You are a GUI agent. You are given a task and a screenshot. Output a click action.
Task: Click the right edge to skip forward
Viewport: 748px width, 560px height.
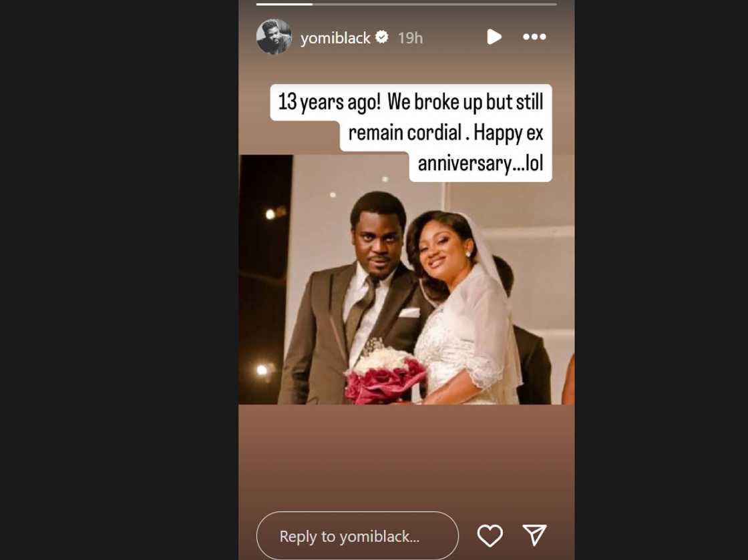click(x=564, y=280)
